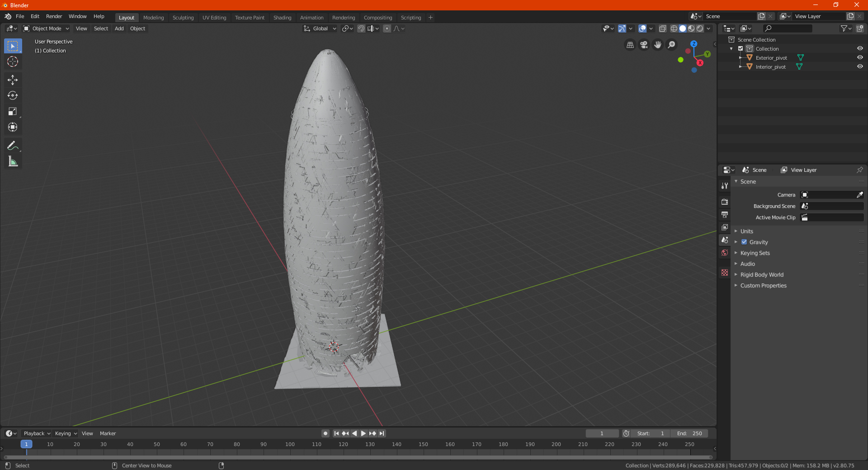The image size is (868, 470).
Task: Click the timeline playhead at frame 1
Action: (26, 444)
